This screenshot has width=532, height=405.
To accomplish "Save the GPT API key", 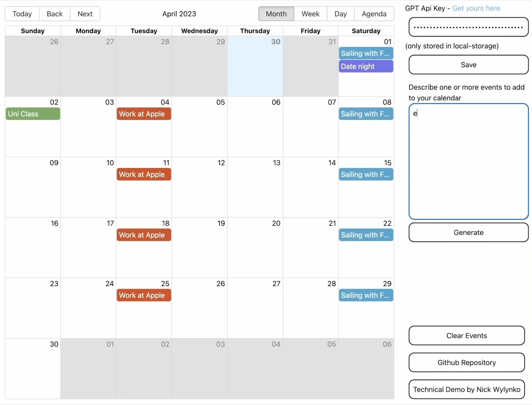I will tap(468, 64).
